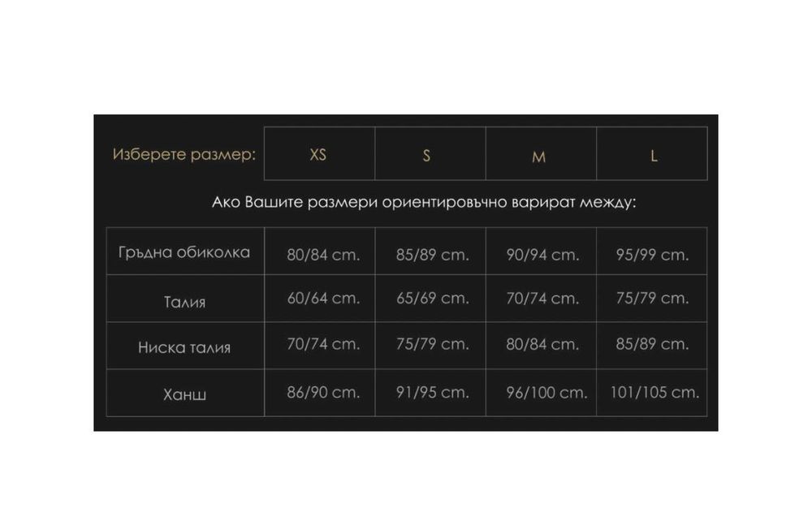The width and height of the screenshot is (812, 525).
Task: Click the 'Изберете размер:' label
Action: click(184, 154)
